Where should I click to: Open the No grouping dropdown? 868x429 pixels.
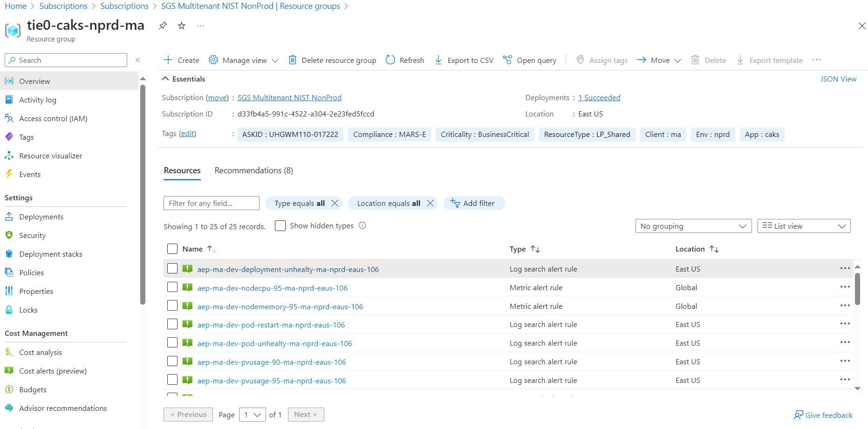coord(693,226)
